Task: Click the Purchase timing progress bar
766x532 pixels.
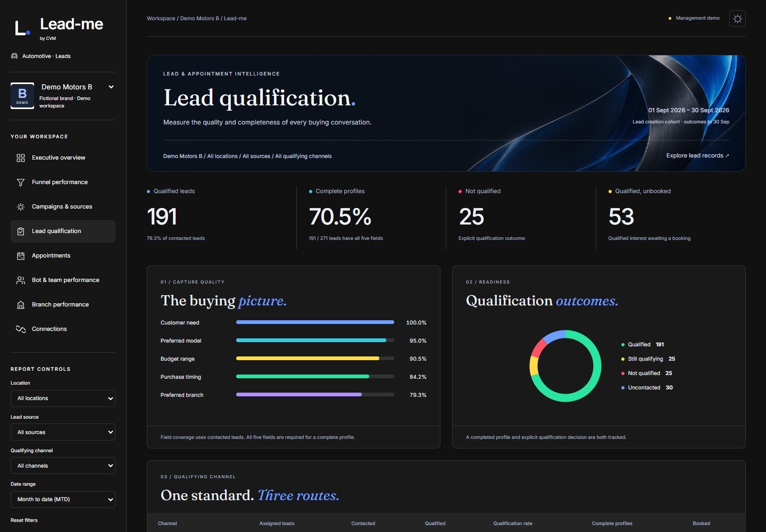Action: (x=315, y=377)
